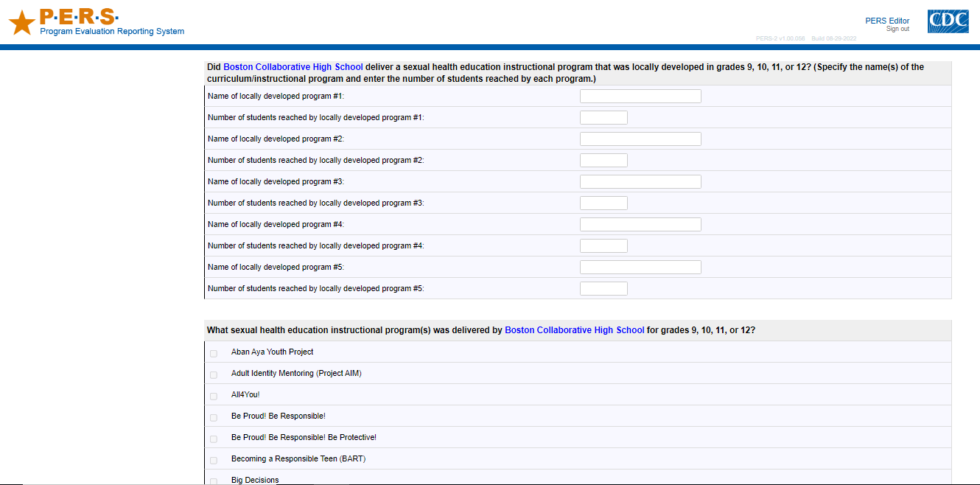Check Becoming a Responsible Teen (BART) option
This screenshot has width=980, height=485.
(x=214, y=461)
